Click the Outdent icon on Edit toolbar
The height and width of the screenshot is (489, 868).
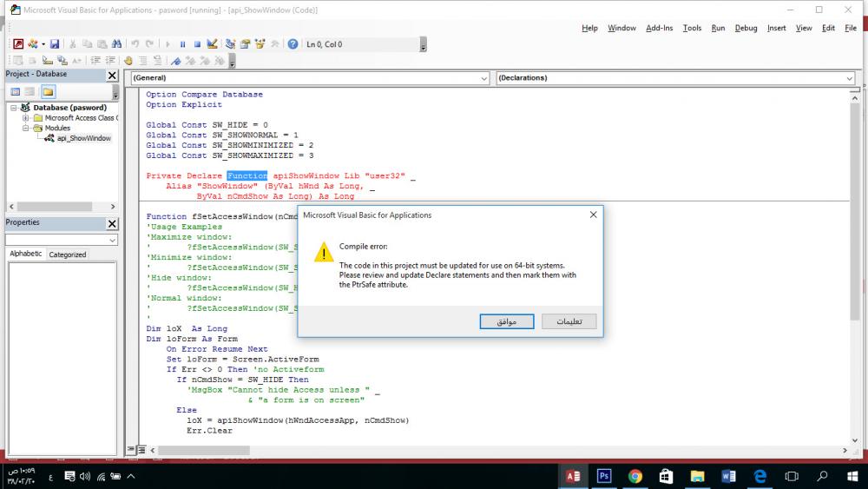pos(110,60)
